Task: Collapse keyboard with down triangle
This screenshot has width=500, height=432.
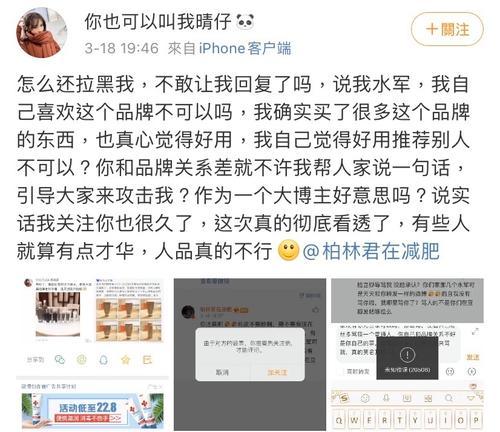Action: [x=470, y=398]
